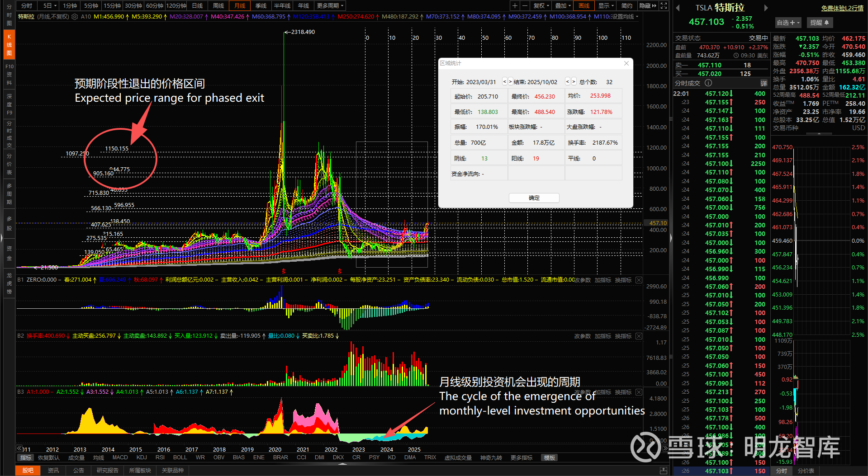Switch to the 季线 quarterly tab

pos(261,6)
